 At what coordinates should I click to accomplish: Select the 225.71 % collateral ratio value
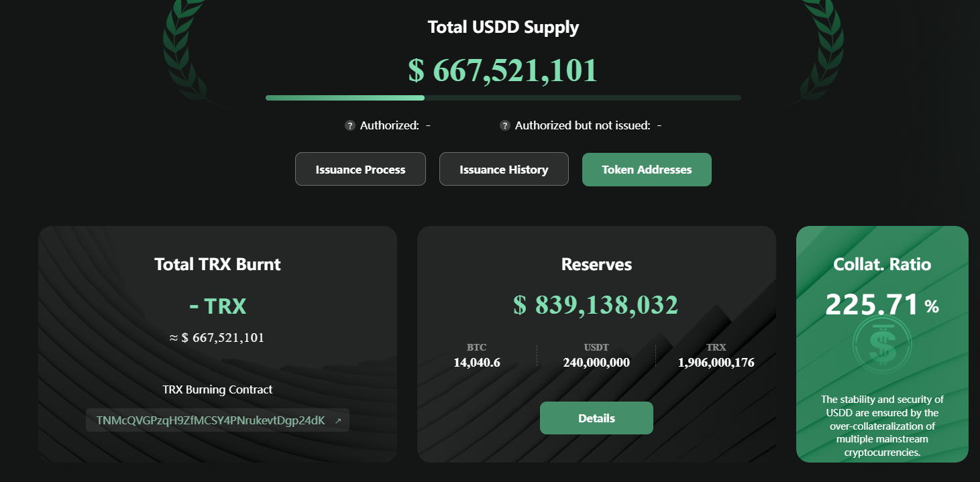[882, 305]
